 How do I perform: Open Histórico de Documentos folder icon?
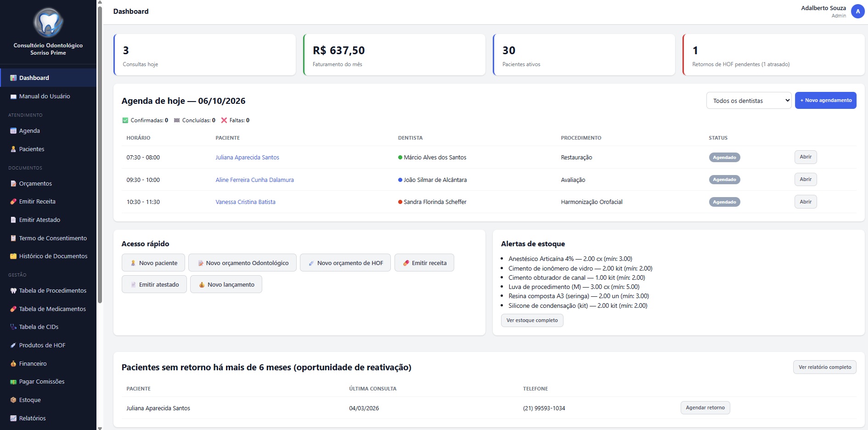(x=13, y=256)
